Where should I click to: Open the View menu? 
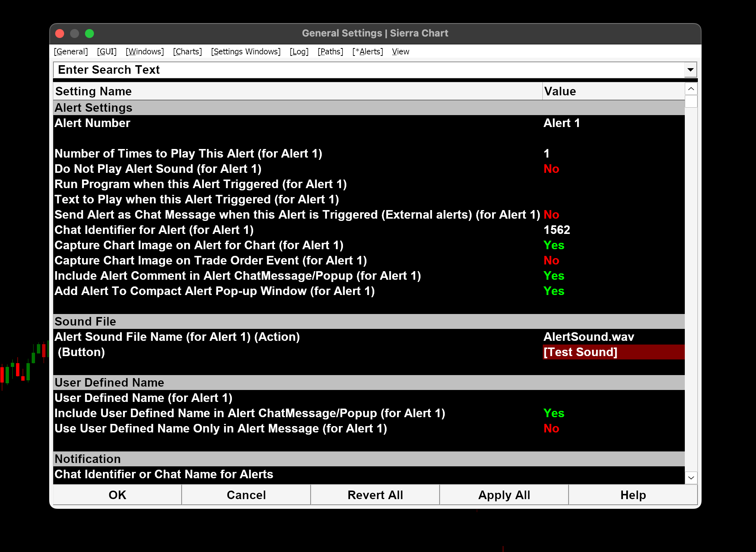[x=400, y=51]
